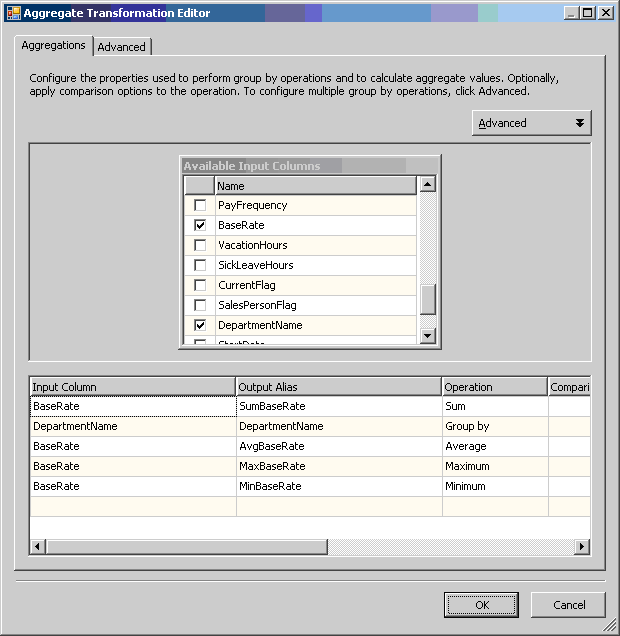Maximize the editor window
Screen dimensions: 620x636
point(588,12)
